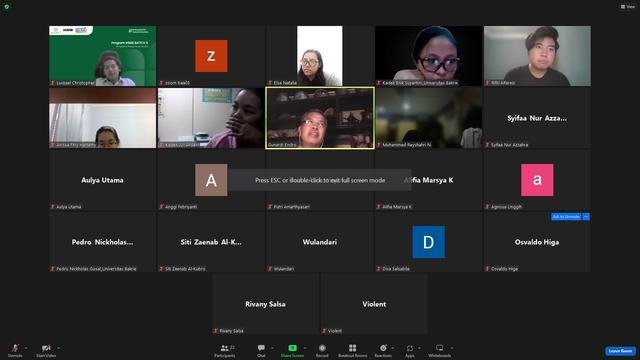Open the Apps panel
640x360 pixels.
tap(410, 350)
